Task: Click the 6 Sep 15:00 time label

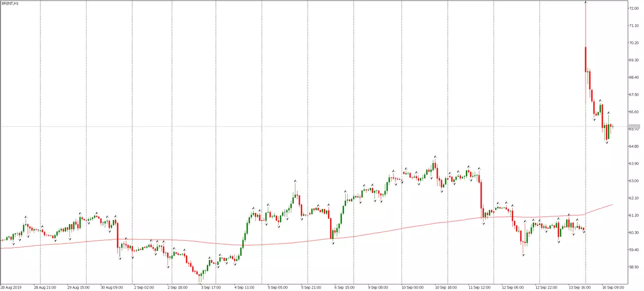Action: point(345,287)
